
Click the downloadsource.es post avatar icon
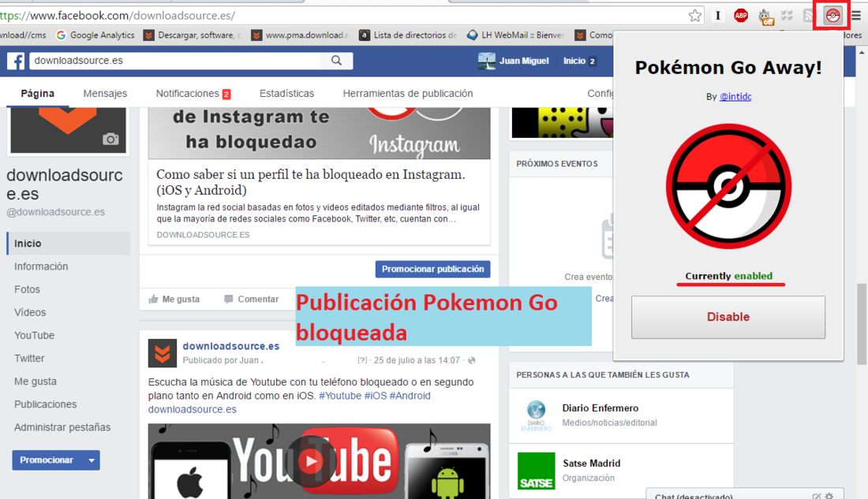(163, 353)
